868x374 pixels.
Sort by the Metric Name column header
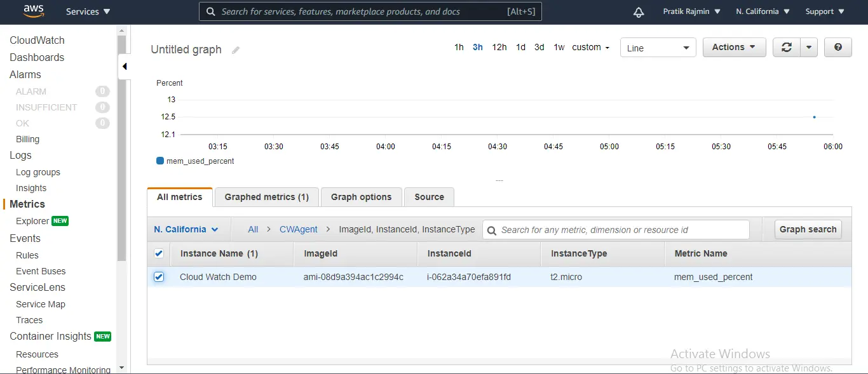click(701, 253)
